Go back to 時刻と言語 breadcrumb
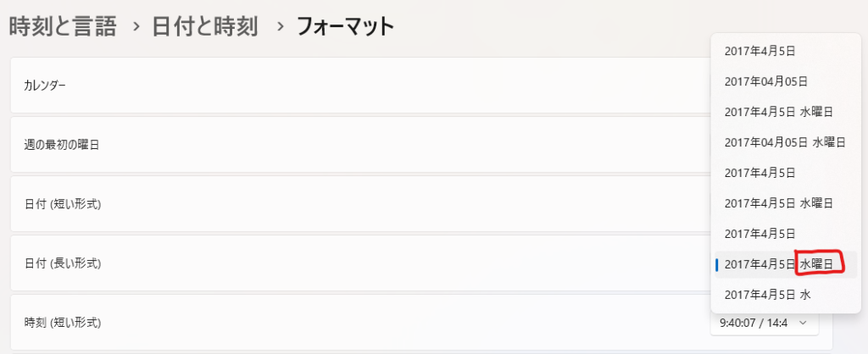The width and height of the screenshot is (868, 354). click(62, 27)
